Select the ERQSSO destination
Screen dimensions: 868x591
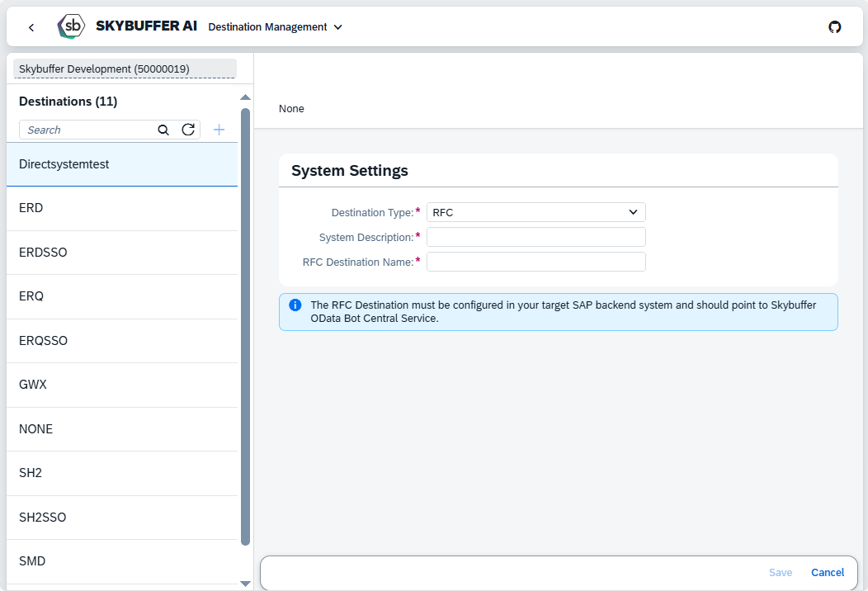point(122,341)
